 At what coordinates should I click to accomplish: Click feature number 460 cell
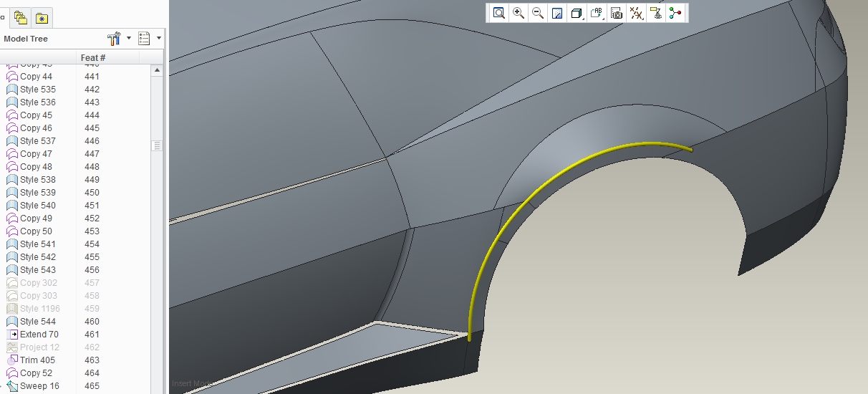tap(92, 322)
